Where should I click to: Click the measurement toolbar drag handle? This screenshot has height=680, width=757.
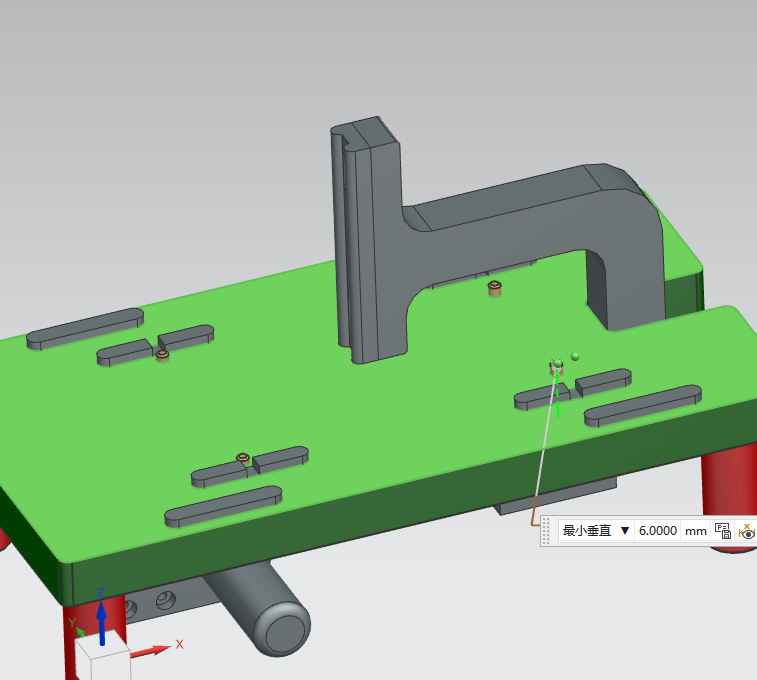(546, 531)
